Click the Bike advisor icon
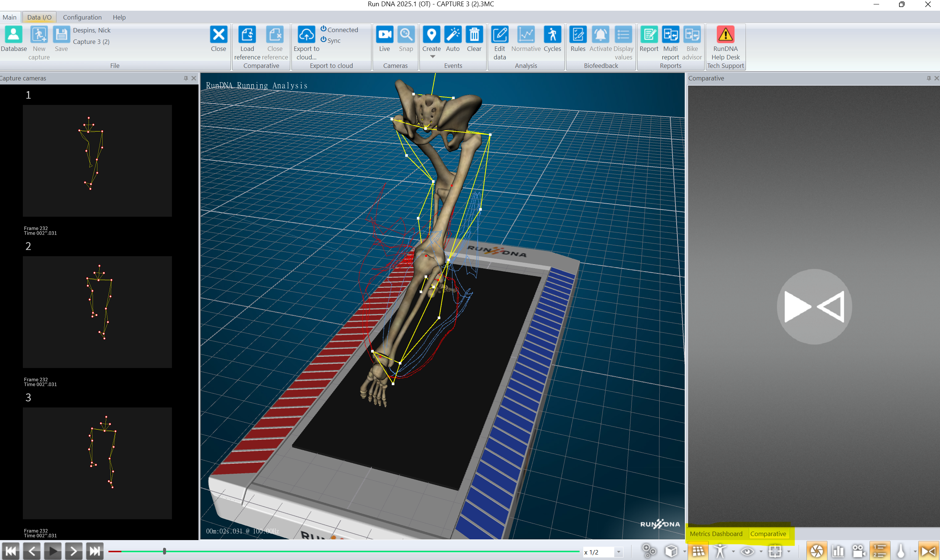 click(x=692, y=35)
